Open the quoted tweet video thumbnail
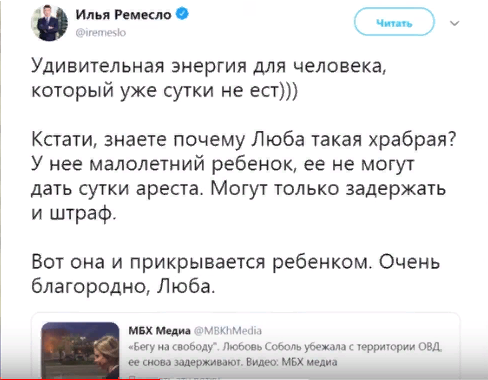This screenshot has width=488, height=380. pos(80,350)
